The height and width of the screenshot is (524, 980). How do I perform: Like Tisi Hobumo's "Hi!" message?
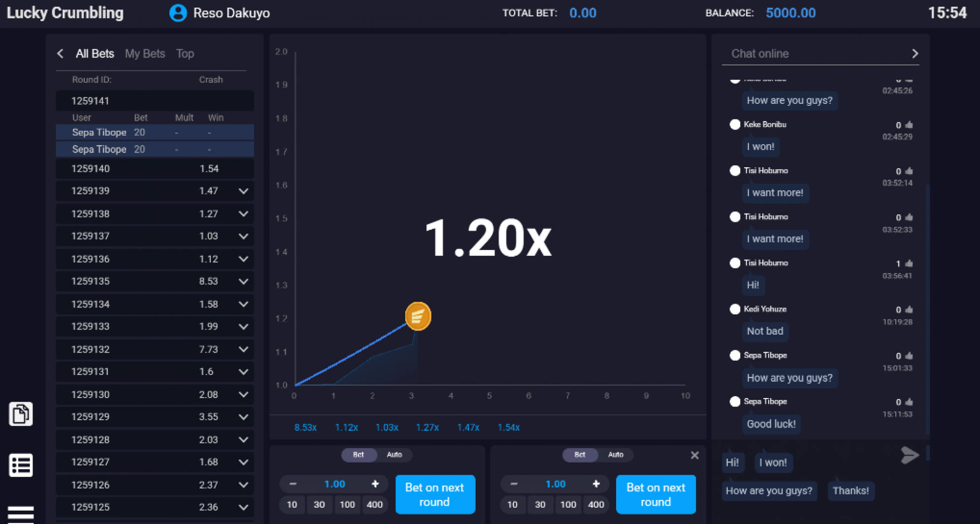coord(909,263)
